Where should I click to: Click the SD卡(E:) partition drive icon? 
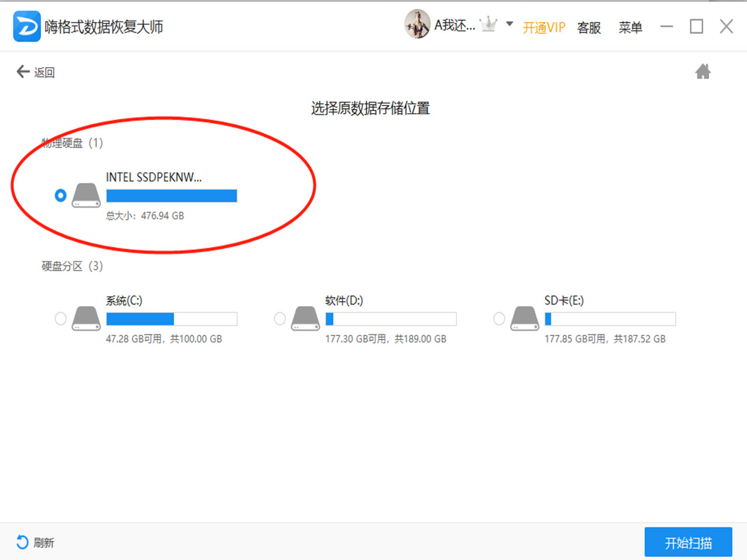(x=524, y=318)
